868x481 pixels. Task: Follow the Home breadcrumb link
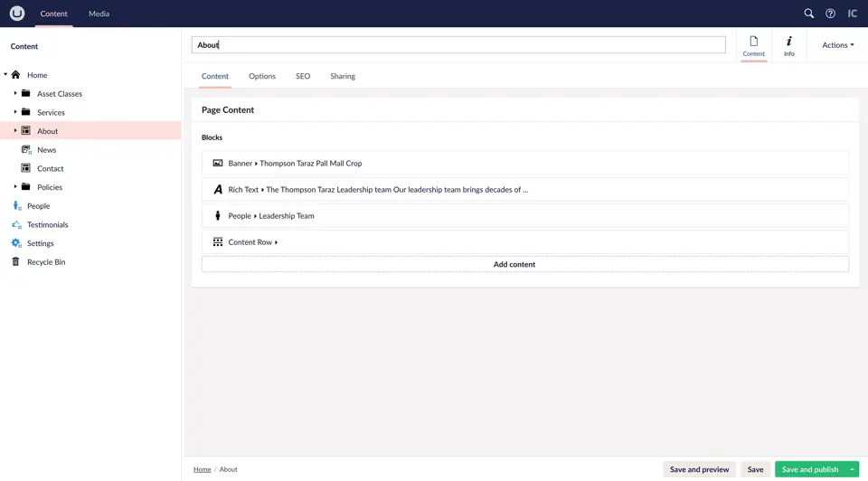(202, 469)
